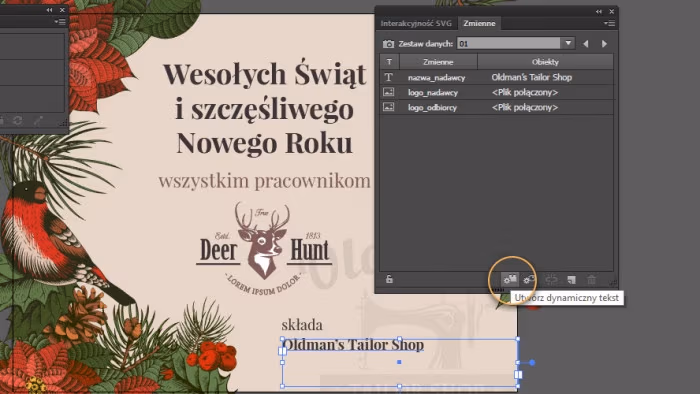
Task: Open the Zmienne panel flyout menu
Action: coord(609,23)
